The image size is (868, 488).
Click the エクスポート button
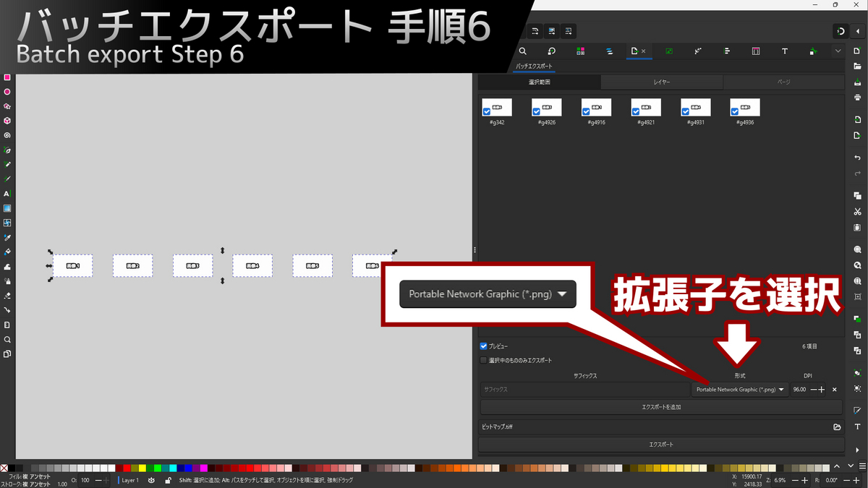pyautogui.click(x=660, y=443)
